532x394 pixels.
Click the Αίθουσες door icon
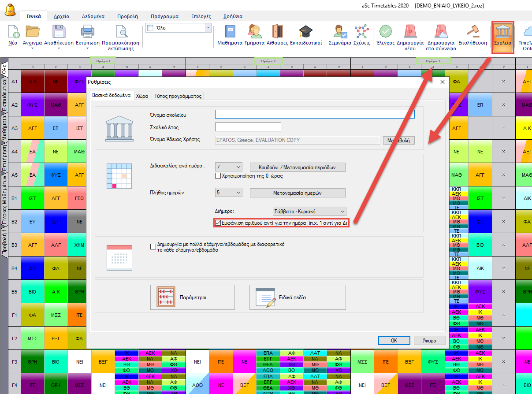(x=277, y=32)
